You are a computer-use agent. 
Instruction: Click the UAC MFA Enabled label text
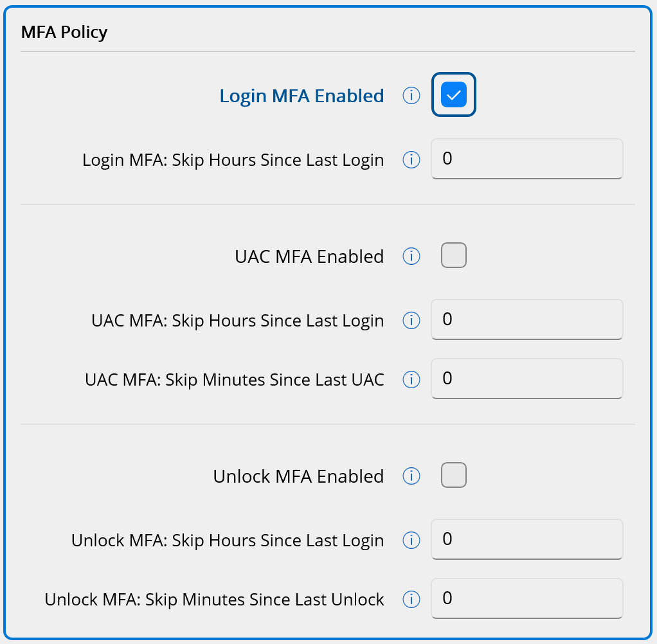[x=309, y=256]
